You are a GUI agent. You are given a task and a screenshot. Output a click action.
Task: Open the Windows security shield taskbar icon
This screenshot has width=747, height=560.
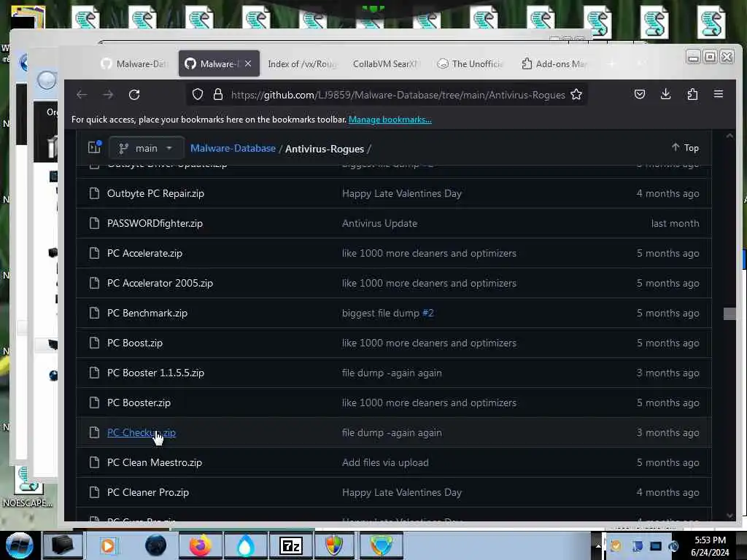(334, 545)
